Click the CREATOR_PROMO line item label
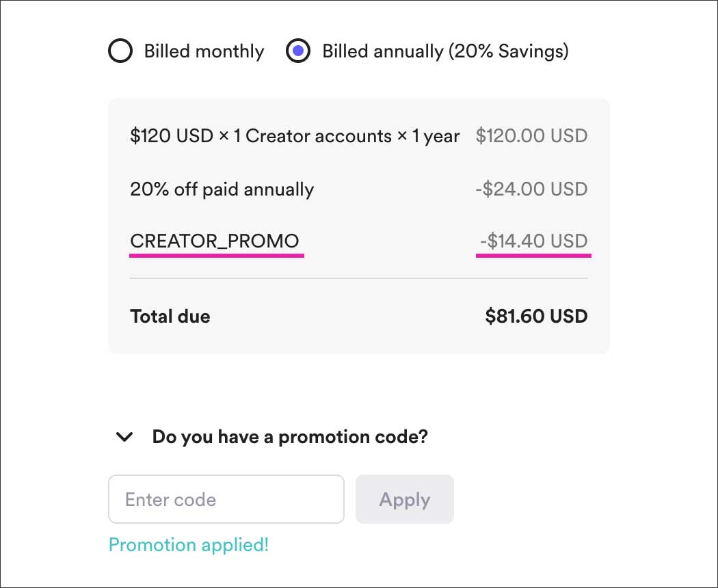The image size is (718, 588). [x=215, y=241]
